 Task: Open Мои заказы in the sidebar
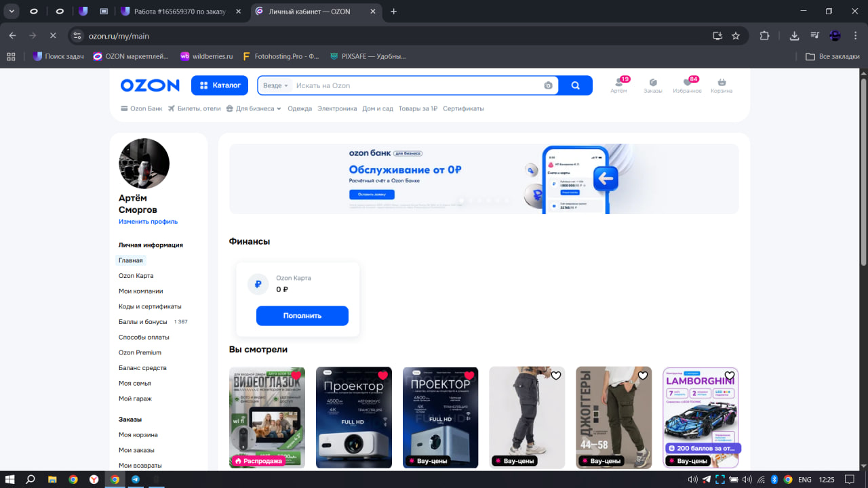[136, 450]
